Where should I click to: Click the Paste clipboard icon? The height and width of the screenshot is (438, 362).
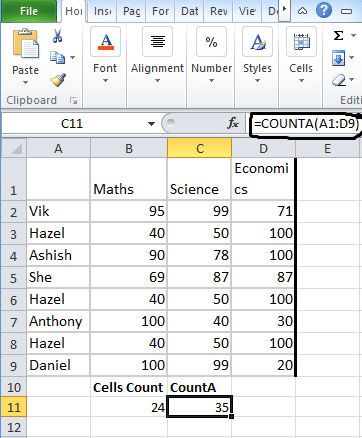click(x=26, y=43)
